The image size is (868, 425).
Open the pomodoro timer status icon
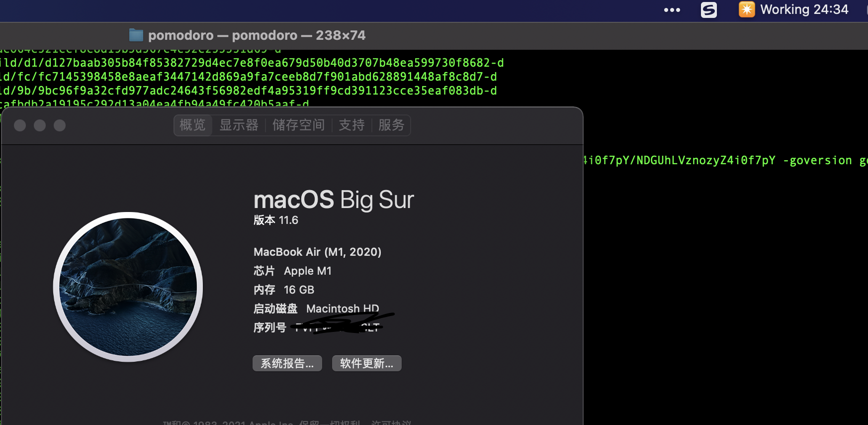tap(747, 9)
